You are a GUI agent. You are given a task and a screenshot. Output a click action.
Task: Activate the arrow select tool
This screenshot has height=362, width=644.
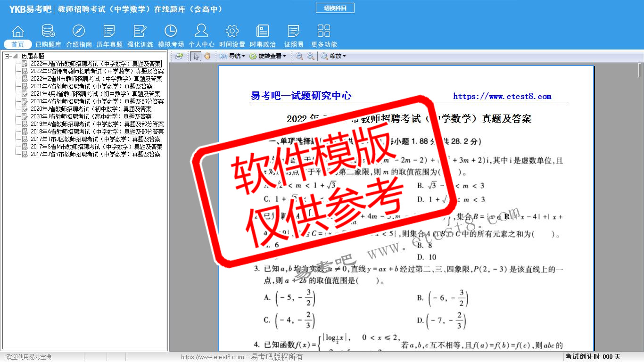pos(196,56)
